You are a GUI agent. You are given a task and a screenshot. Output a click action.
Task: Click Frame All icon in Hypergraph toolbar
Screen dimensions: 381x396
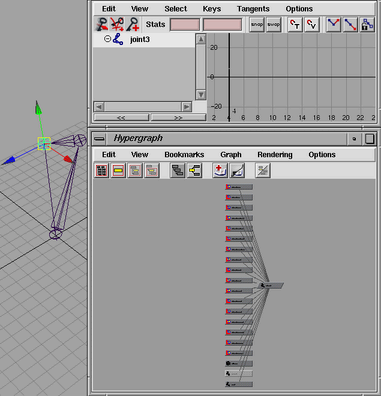pos(102,171)
